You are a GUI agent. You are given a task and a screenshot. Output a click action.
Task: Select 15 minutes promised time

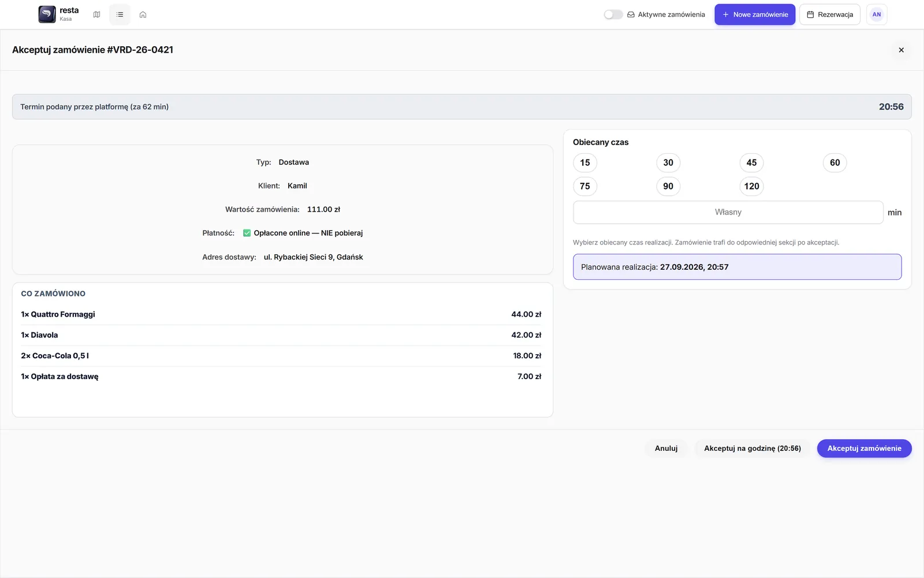[585, 162]
